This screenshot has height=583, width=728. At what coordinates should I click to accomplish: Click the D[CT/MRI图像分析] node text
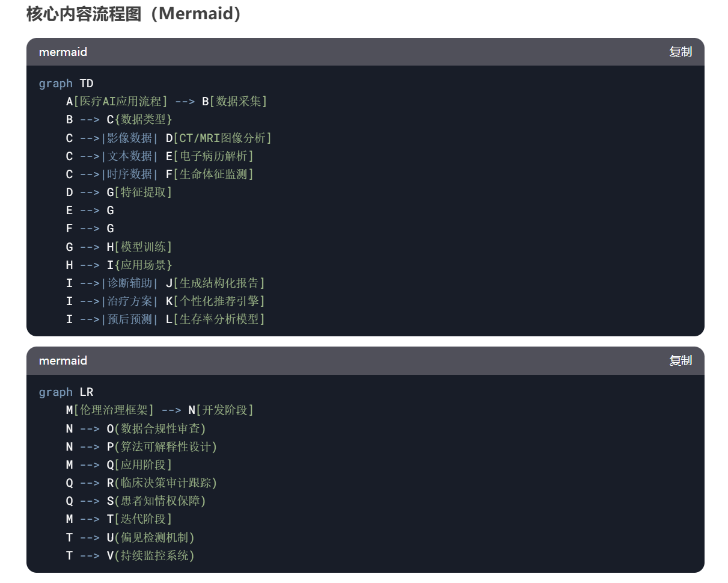219,138
